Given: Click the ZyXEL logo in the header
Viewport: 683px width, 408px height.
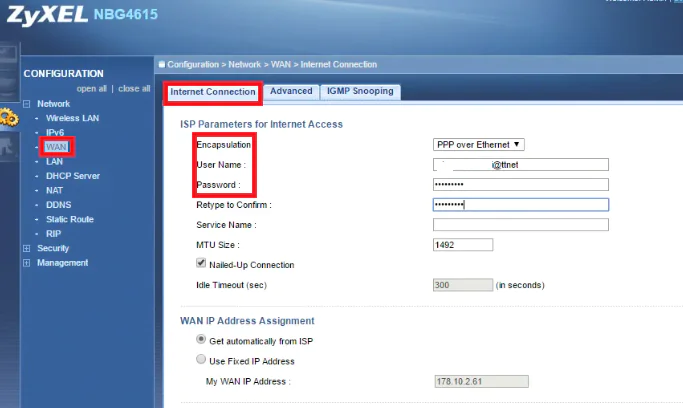Looking at the screenshot, I should point(47,14).
